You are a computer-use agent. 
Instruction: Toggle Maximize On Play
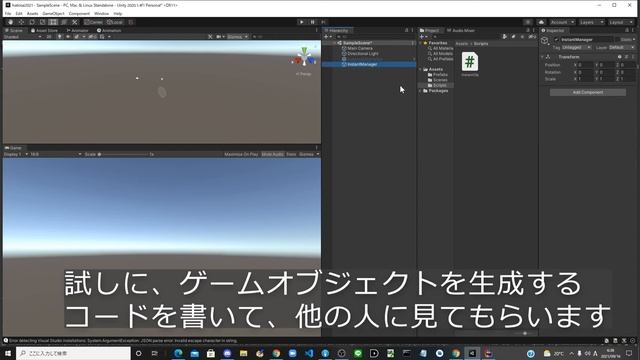click(x=241, y=154)
